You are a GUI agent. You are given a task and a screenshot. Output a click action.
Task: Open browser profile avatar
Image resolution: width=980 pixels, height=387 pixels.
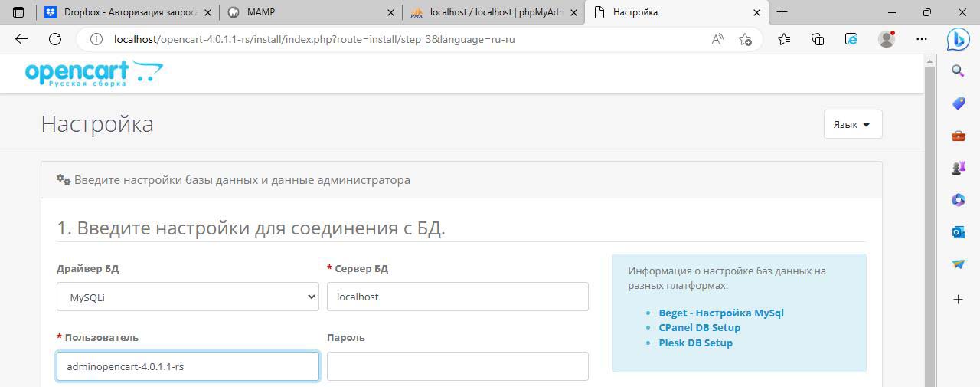click(887, 39)
